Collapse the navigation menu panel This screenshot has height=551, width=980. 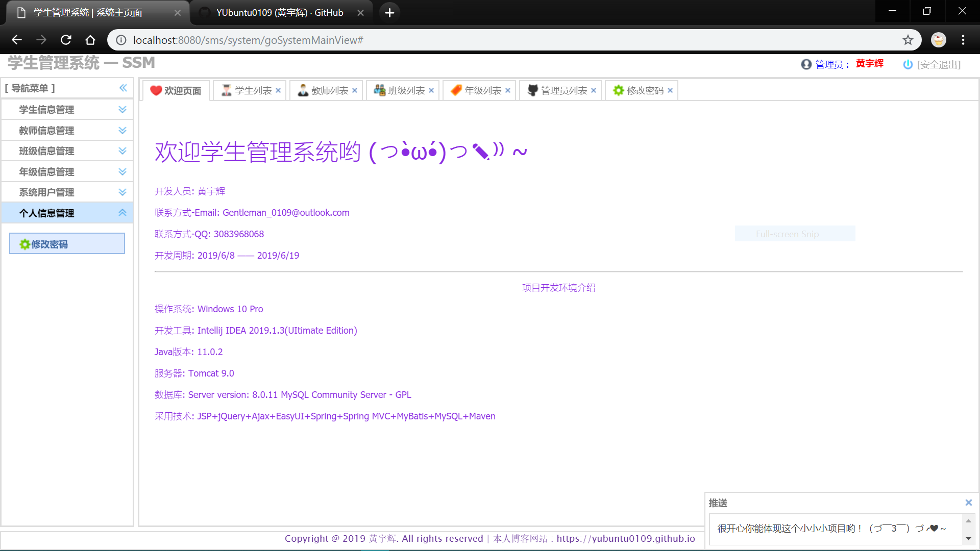click(x=123, y=88)
